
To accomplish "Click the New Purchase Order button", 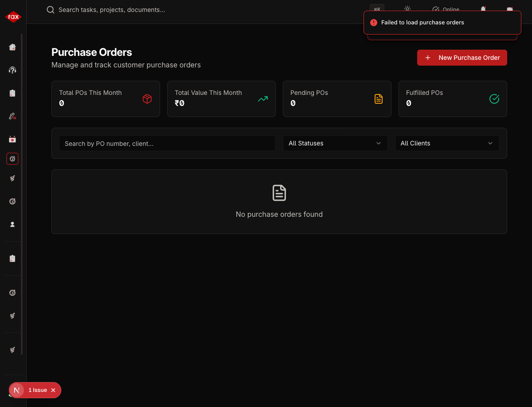I will [x=462, y=58].
